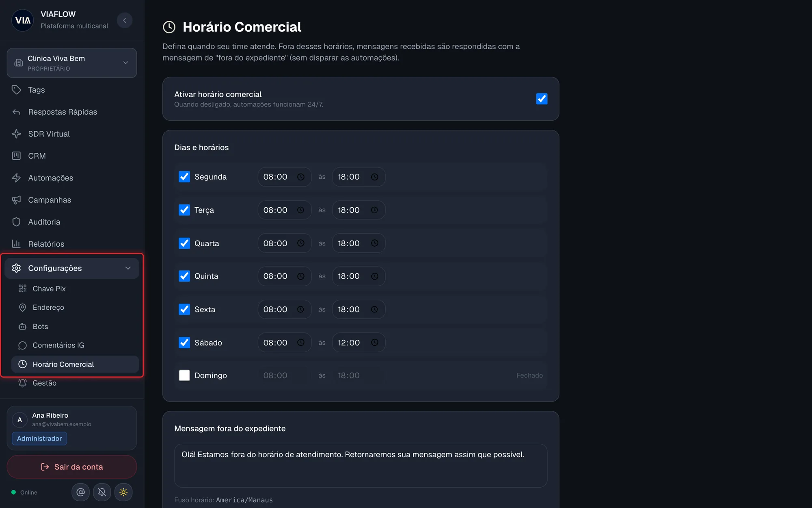Click the Tags tag icon
812x508 pixels.
[16, 90]
